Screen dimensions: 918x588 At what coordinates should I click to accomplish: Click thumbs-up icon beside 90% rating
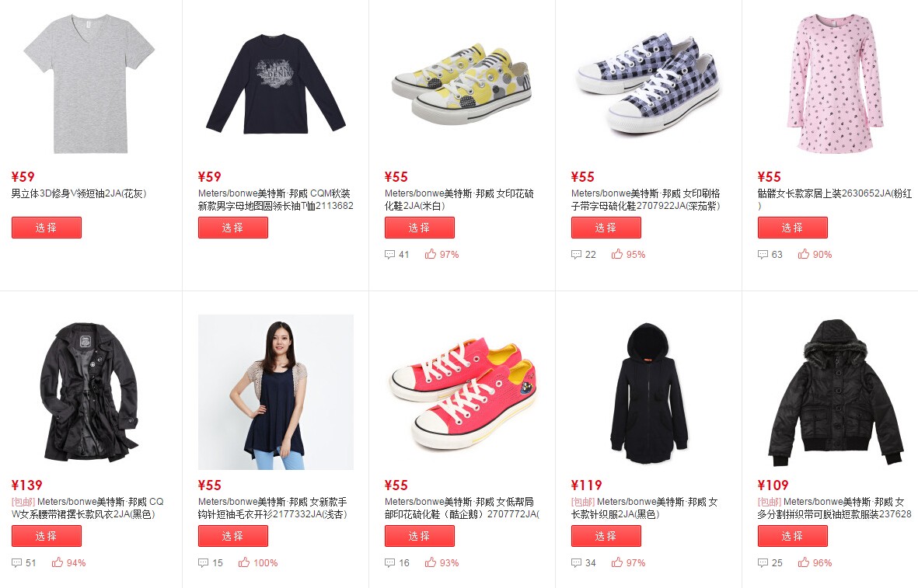pyautogui.click(x=803, y=254)
